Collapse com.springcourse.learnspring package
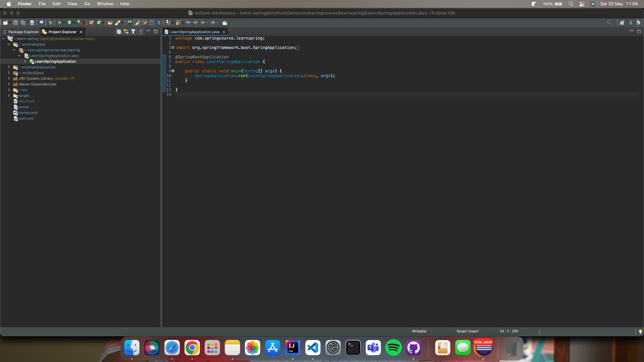The width and height of the screenshot is (644, 362). point(14,50)
